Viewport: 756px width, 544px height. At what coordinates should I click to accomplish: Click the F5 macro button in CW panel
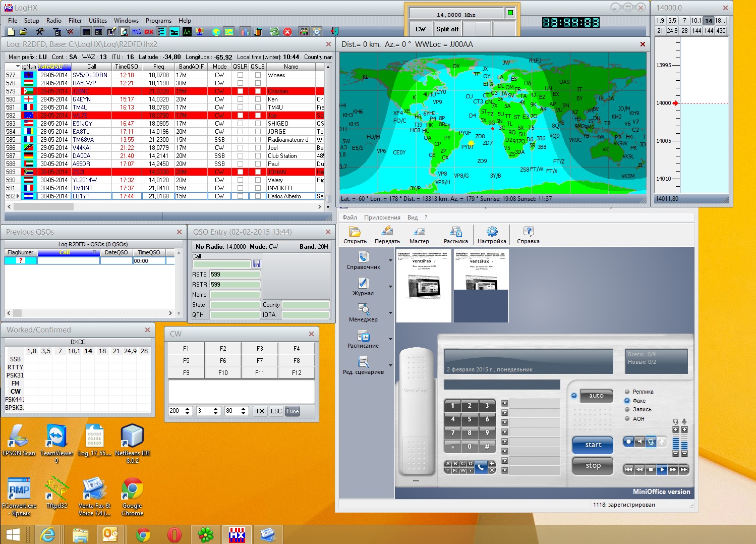186,361
